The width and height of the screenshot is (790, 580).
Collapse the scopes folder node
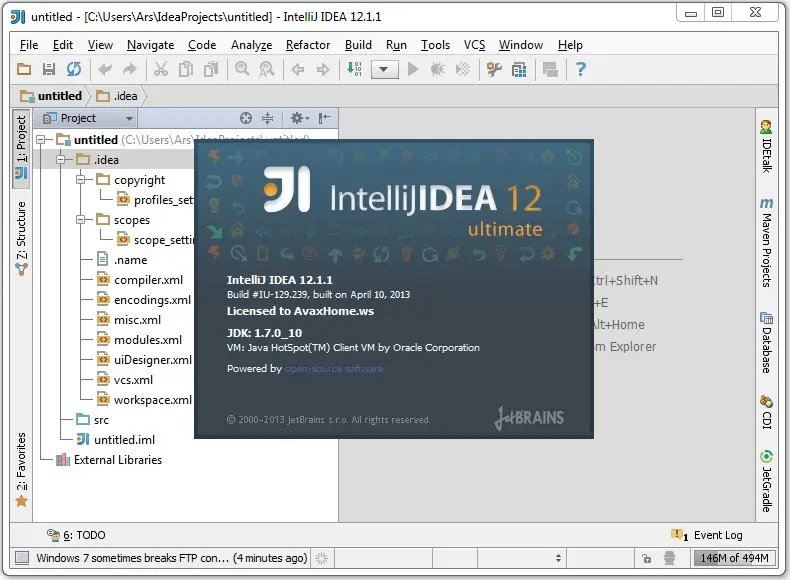coord(80,220)
